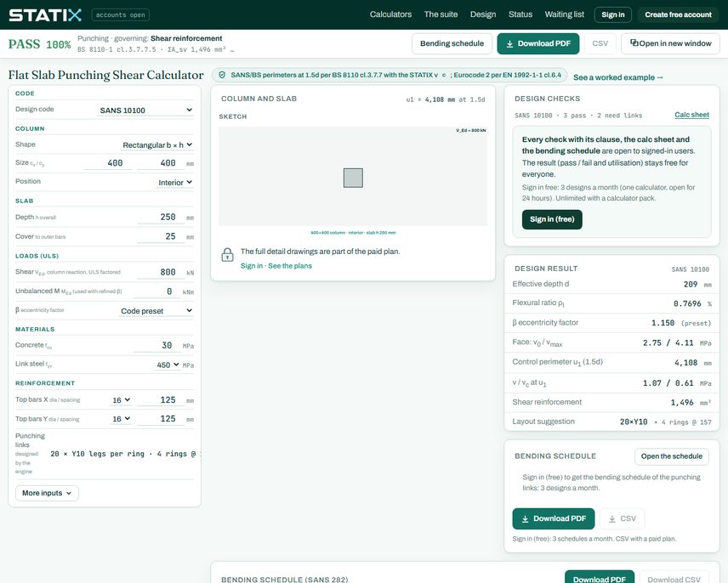Open the Top bars X diameter dropdown
This screenshot has width=728, height=583.
click(x=121, y=399)
